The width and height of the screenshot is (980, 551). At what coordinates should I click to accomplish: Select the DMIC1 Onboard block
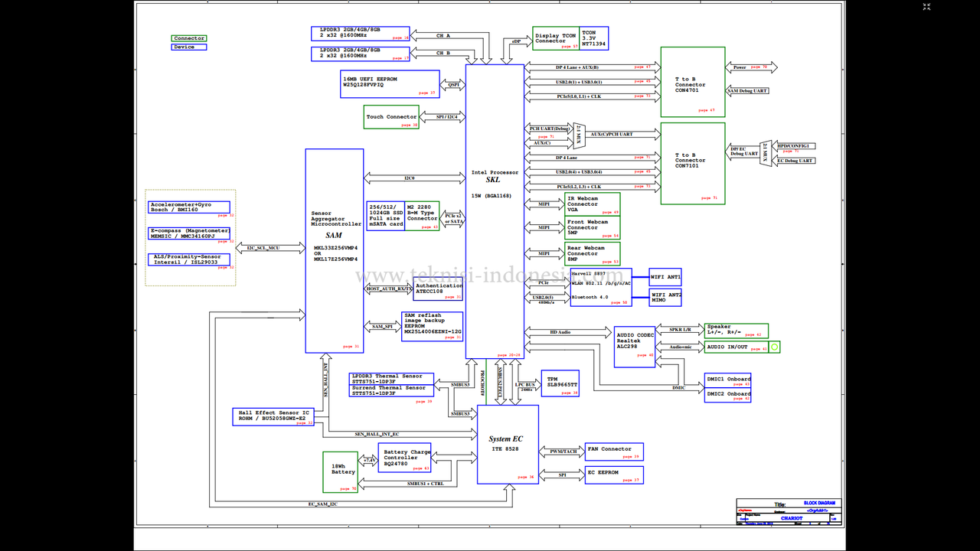(727, 380)
